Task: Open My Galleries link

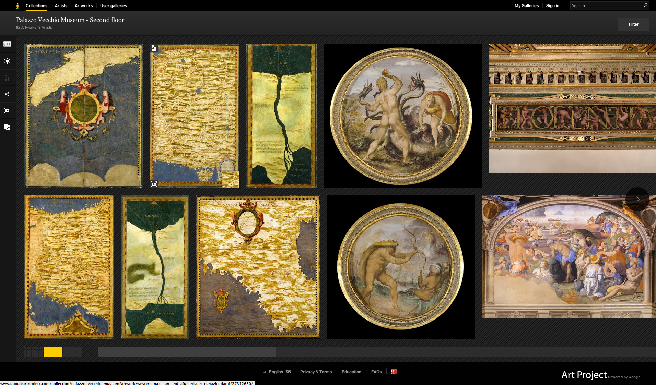Action: (x=526, y=6)
